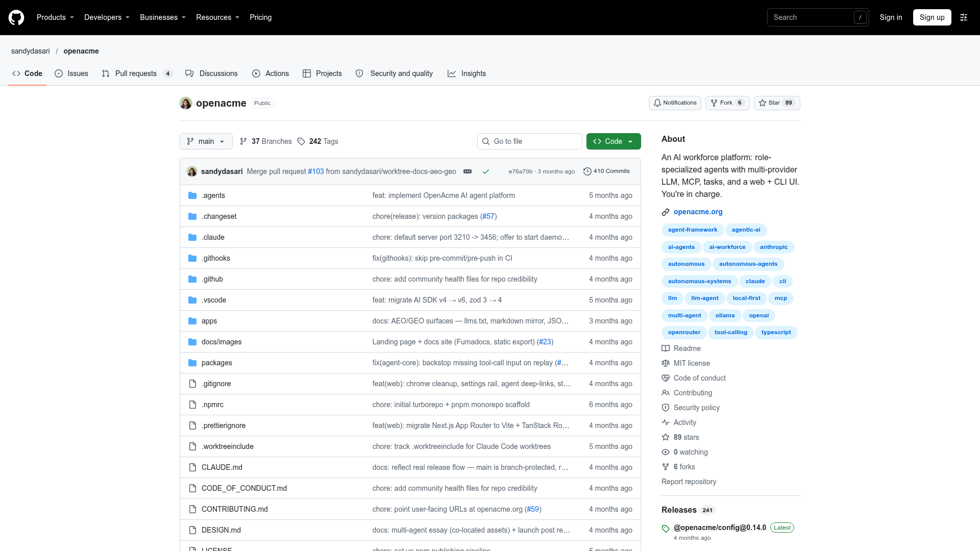Focus the top Search field

point(818,17)
